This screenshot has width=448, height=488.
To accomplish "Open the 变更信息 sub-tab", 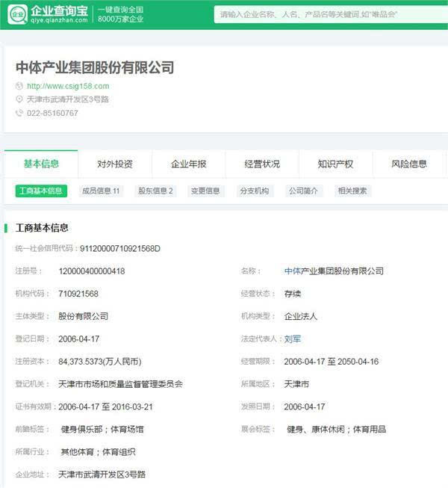I will pos(205,191).
